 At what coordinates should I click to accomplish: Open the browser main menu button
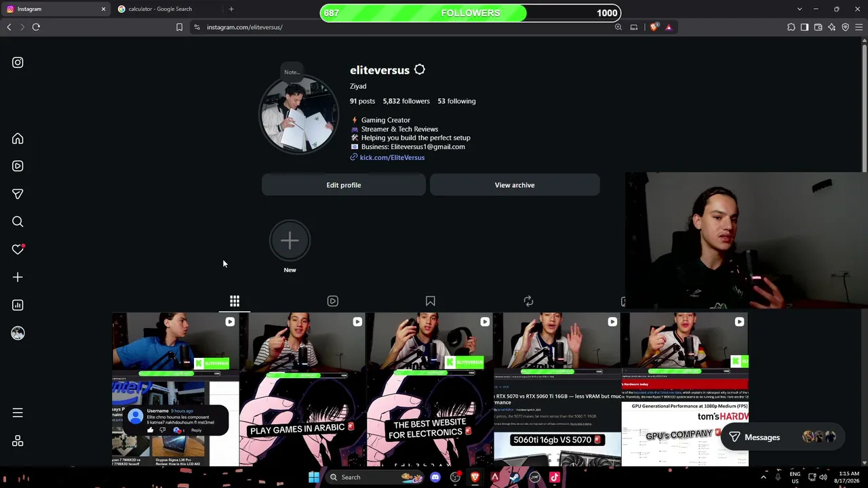point(859,27)
